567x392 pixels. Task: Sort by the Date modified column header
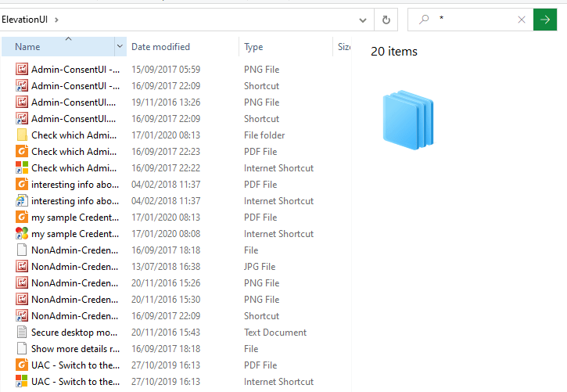pos(182,47)
